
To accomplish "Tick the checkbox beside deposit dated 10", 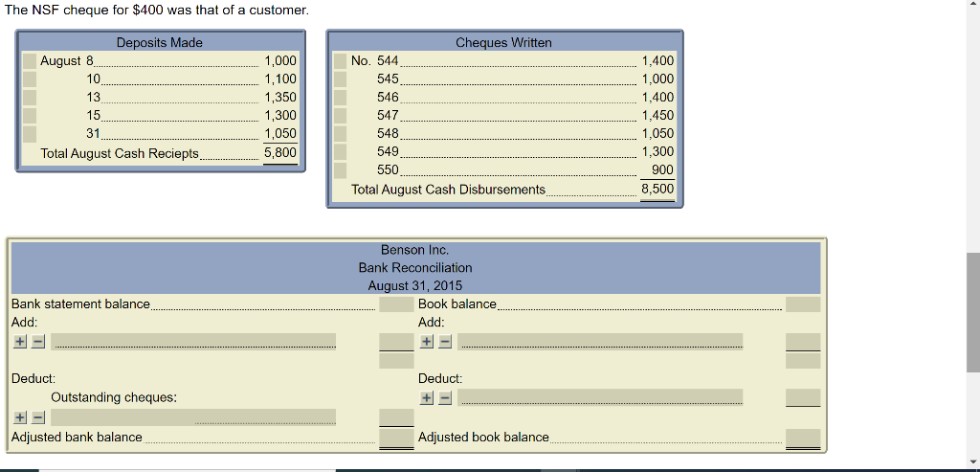I will (30, 79).
